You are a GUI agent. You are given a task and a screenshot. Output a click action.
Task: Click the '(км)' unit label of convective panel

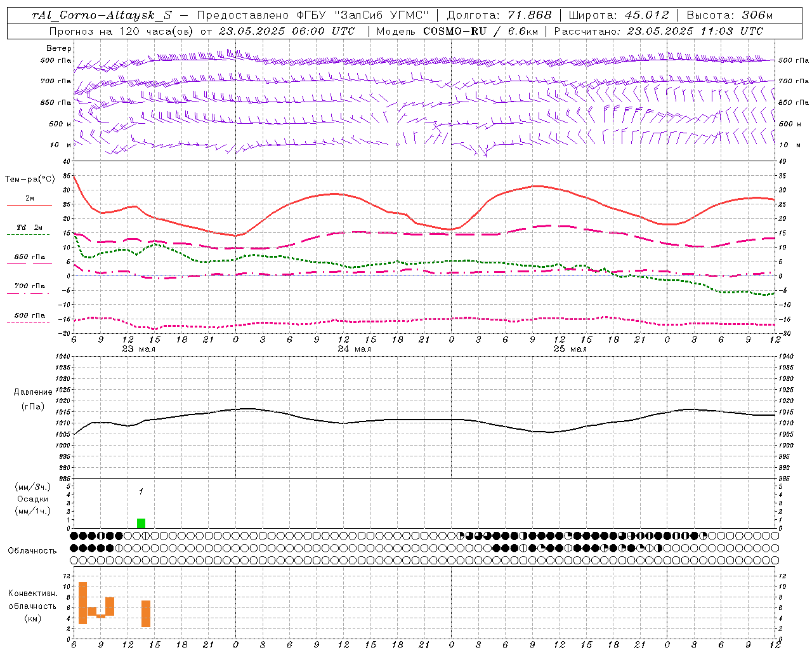click(32, 618)
